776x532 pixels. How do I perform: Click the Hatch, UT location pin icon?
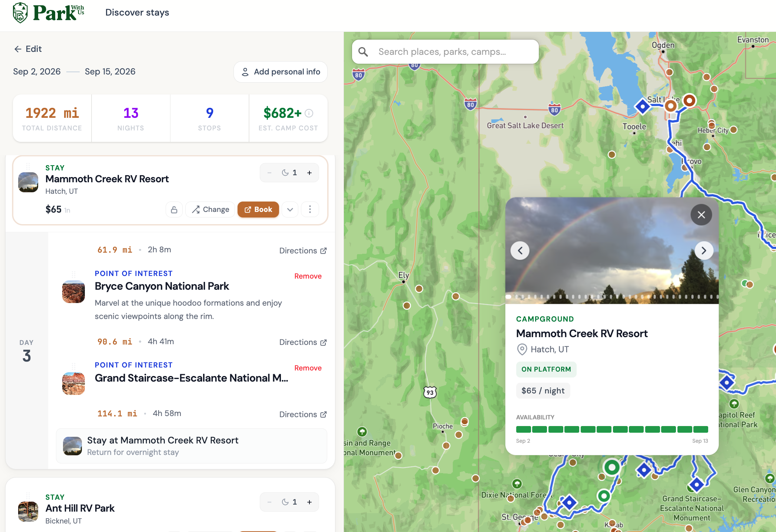pyautogui.click(x=522, y=349)
